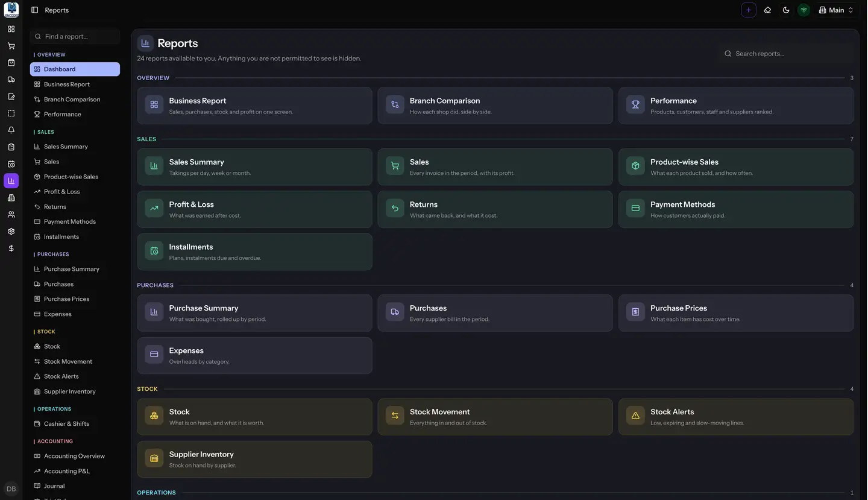Open the Expenses report card
Image resolution: width=868 pixels, height=500 pixels.
click(254, 356)
